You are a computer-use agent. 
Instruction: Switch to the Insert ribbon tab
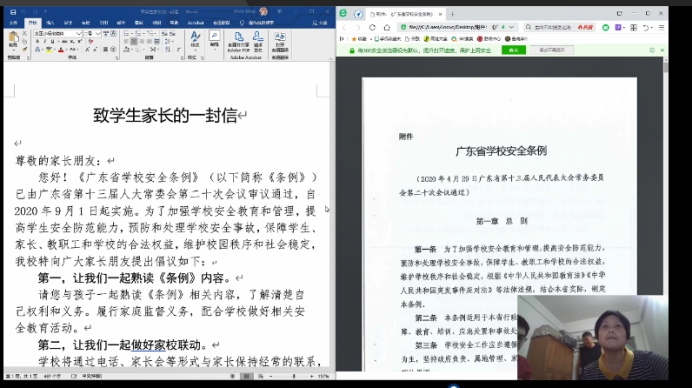click(50, 23)
